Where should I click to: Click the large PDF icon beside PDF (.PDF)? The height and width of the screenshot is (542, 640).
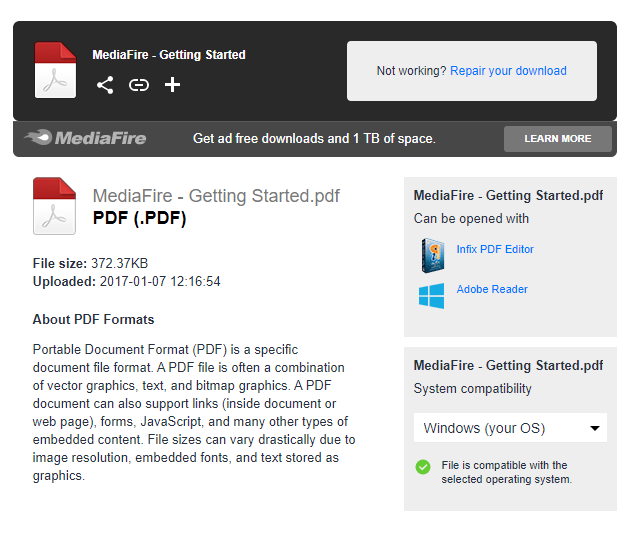coord(54,206)
